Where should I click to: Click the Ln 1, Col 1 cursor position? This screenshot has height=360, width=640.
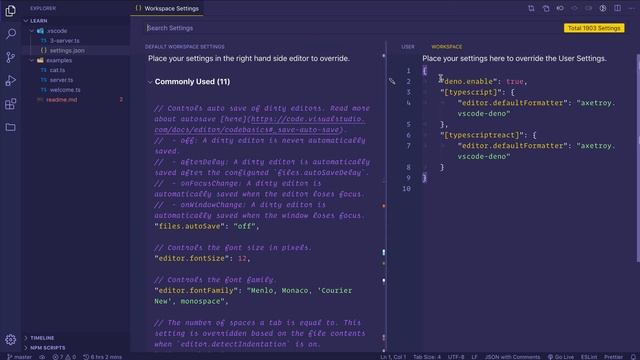pos(393,357)
